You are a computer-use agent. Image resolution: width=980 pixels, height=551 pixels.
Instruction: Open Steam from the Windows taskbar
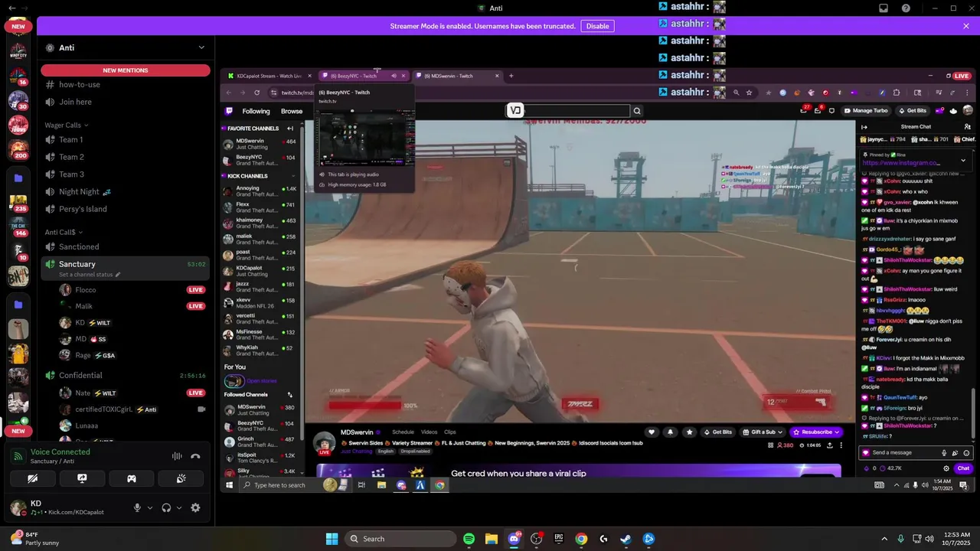(626, 539)
